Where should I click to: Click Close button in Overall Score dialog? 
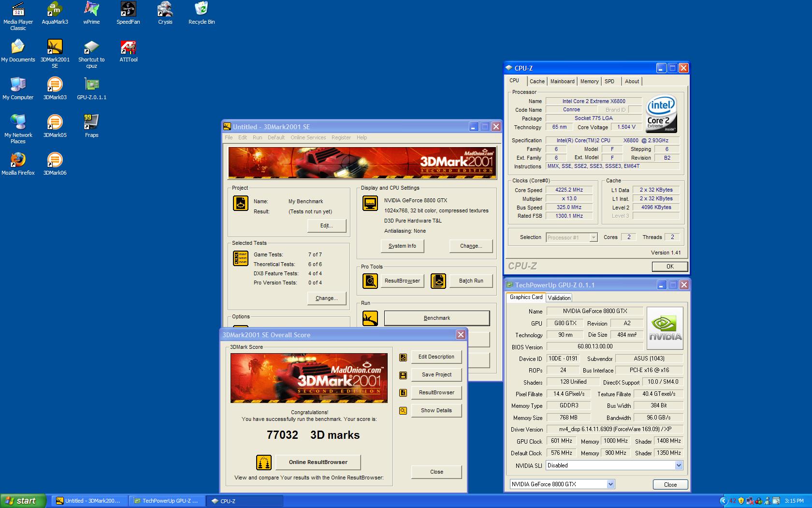coord(436,472)
